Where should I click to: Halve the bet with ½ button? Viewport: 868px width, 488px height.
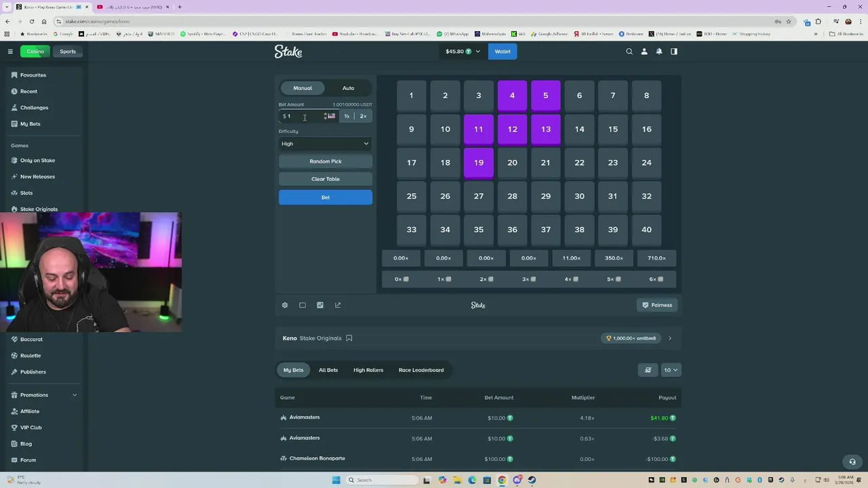click(347, 117)
